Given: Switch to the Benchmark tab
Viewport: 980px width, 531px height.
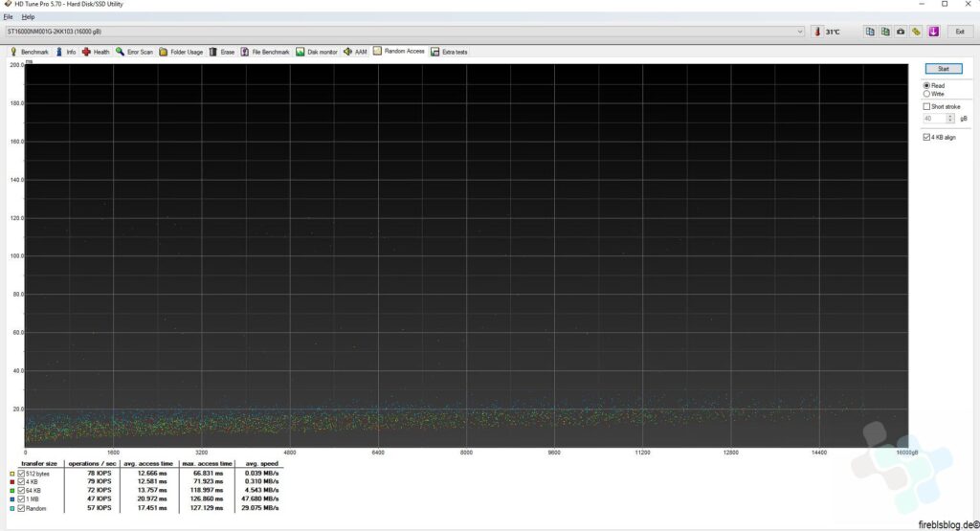Looking at the screenshot, I should (29, 52).
